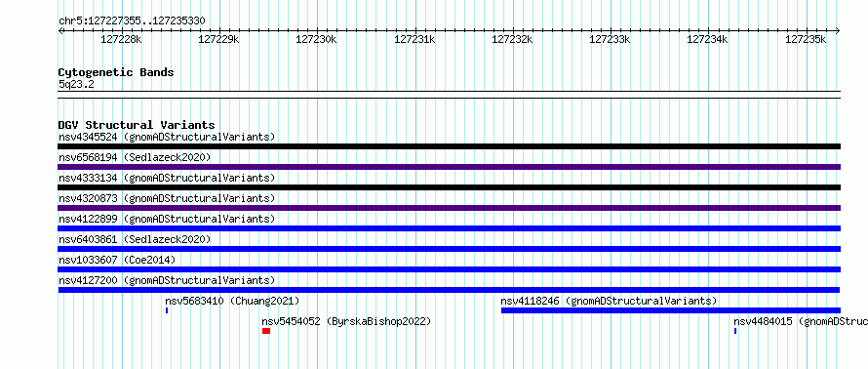The image size is (868, 369).
Task: Select the nsv6403861 blue variant bar
Action: (x=449, y=249)
